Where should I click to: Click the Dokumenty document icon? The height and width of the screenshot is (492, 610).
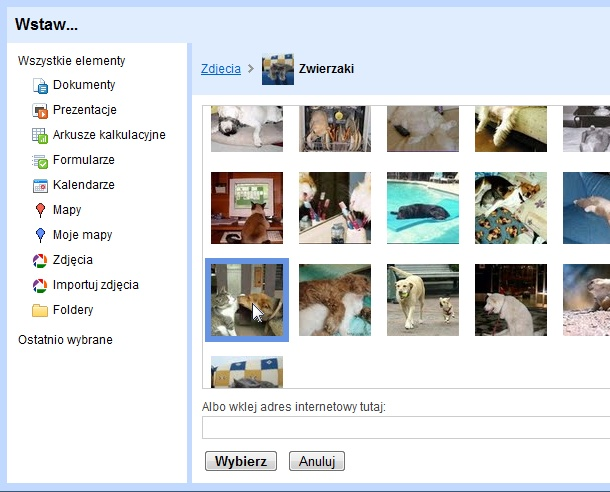[40, 86]
